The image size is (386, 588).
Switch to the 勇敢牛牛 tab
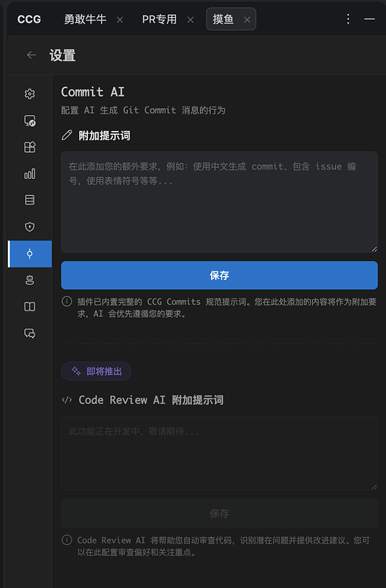86,19
